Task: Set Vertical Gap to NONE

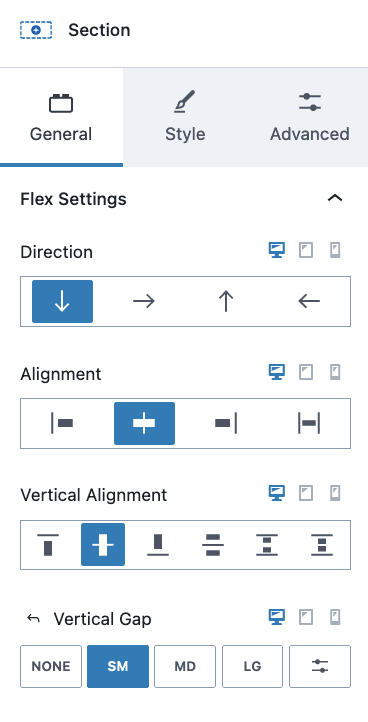Action: pos(51,666)
